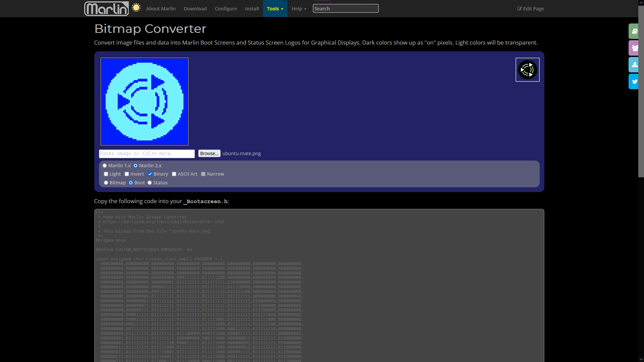The image size is (644, 362).
Task: Open the Configure menu item
Action: [226, 9]
